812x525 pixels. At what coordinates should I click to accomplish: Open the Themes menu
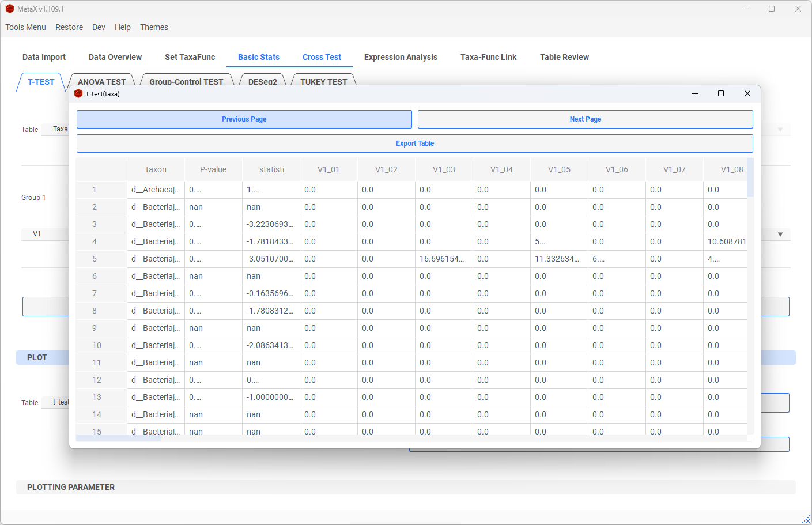(154, 27)
